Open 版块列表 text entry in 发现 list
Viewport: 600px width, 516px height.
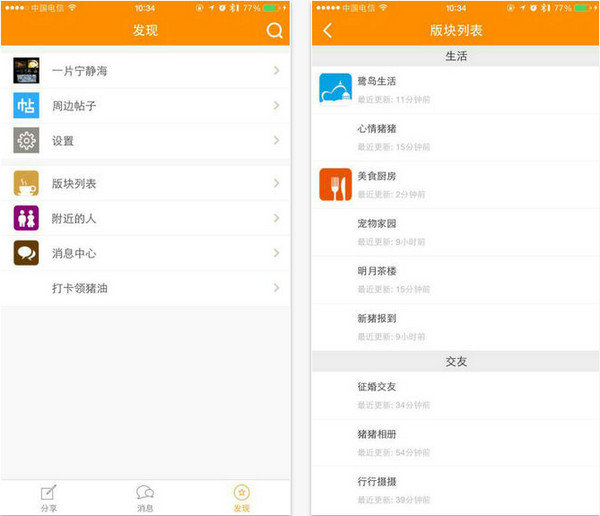74,184
